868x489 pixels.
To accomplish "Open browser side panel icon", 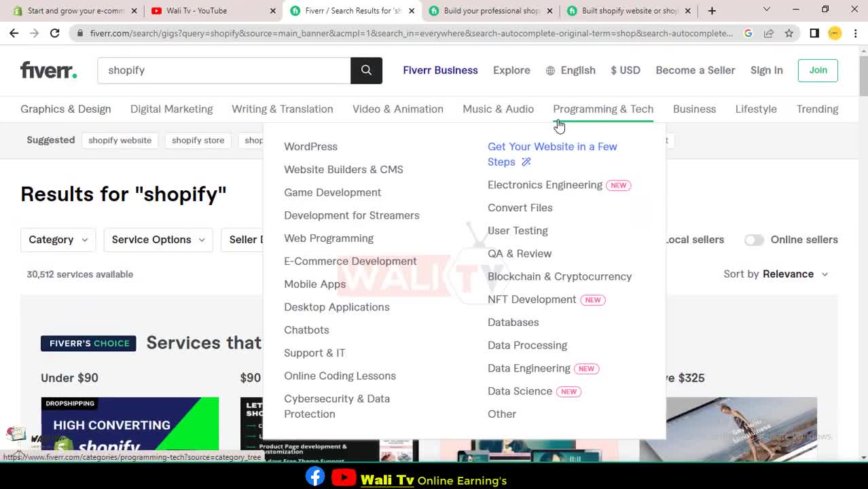I will point(814,33).
